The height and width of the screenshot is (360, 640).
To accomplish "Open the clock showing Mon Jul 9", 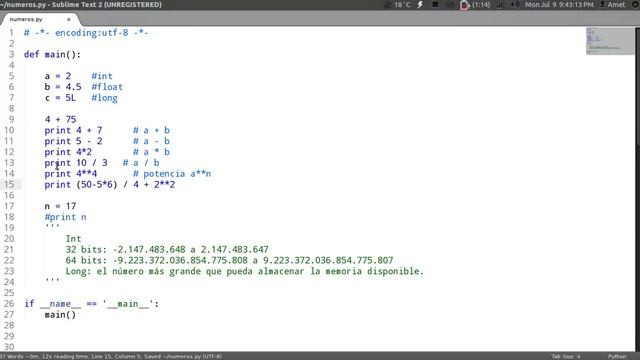I will click(559, 4).
